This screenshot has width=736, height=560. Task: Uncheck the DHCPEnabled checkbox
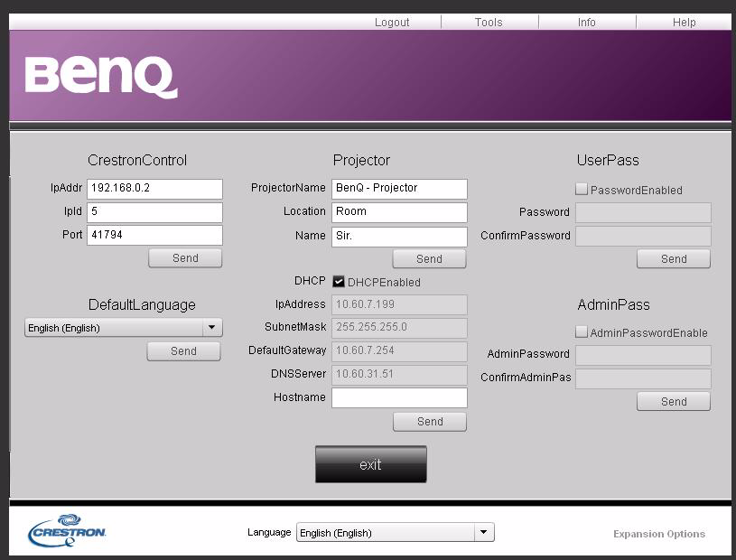coord(339,282)
